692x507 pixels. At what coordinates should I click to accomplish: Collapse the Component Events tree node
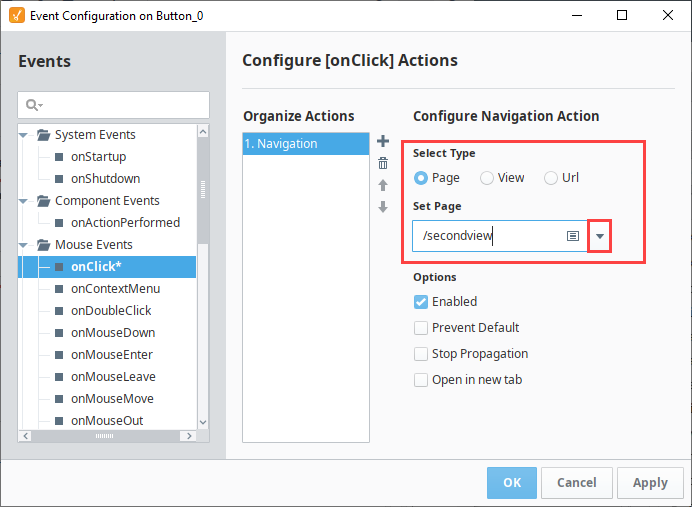[x=23, y=201]
